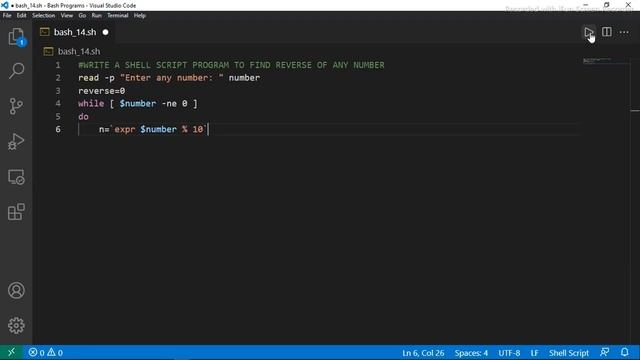Click the VS Code logo in title bar
Screen dimensions: 640x360
click(x=4, y=5)
